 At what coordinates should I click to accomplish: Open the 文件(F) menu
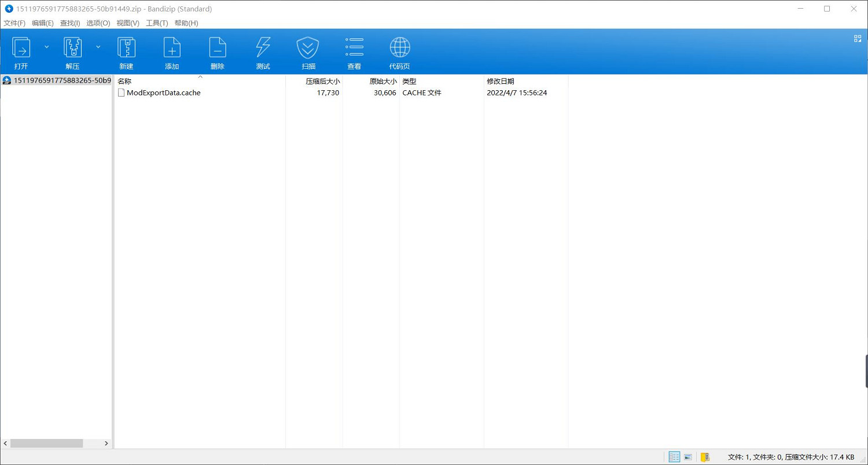point(14,23)
